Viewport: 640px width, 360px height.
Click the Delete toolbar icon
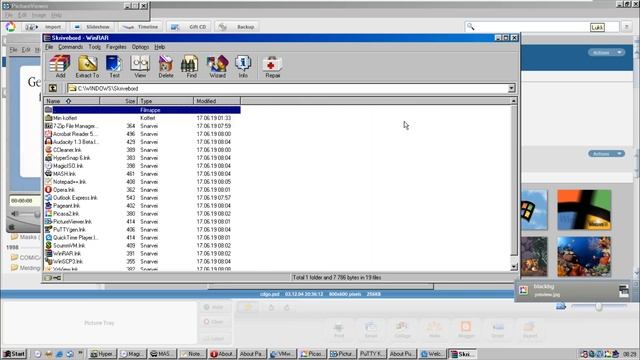[166, 67]
